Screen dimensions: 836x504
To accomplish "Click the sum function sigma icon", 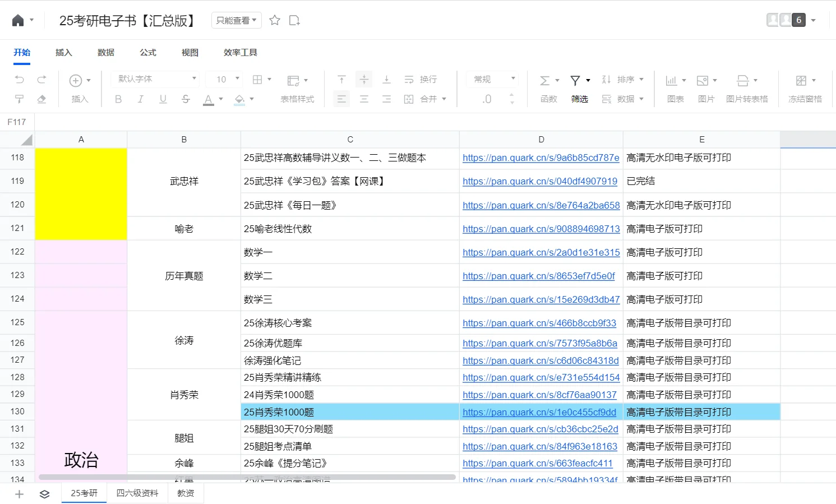I will 544,80.
